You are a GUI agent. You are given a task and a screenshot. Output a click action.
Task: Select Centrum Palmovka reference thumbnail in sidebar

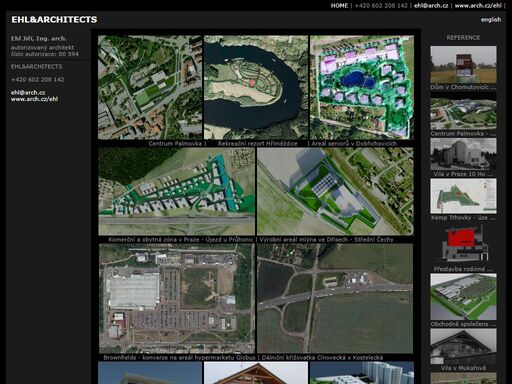coord(463,113)
